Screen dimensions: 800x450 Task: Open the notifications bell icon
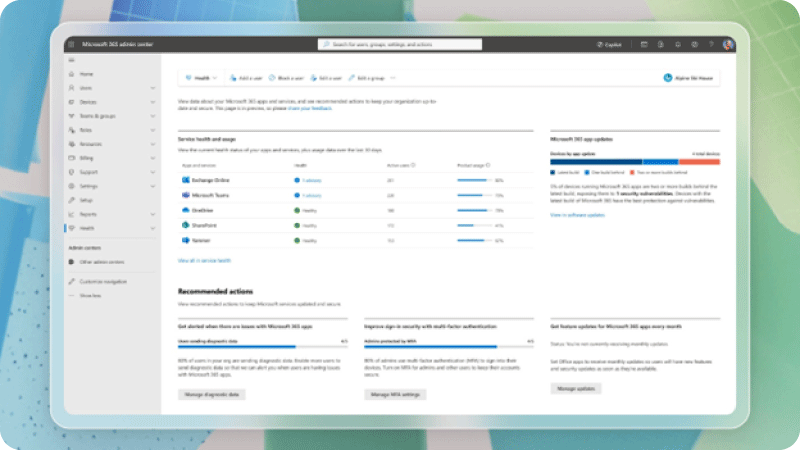pos(678,44)
